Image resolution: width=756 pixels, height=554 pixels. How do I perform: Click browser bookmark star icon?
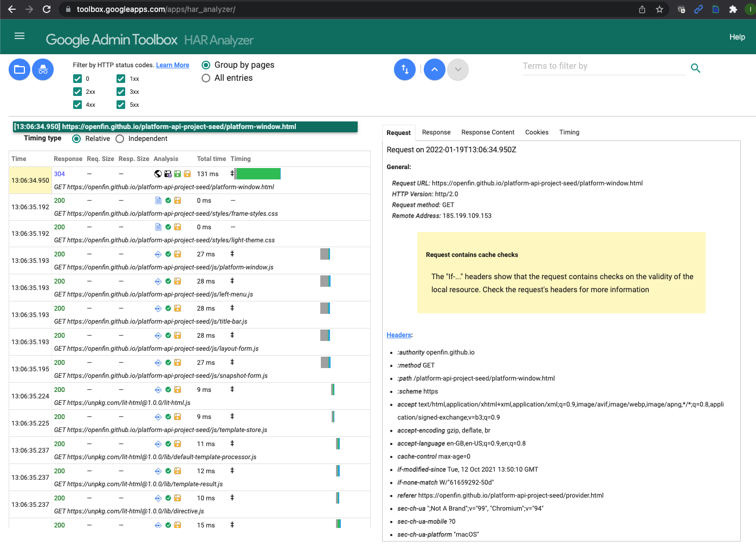pos(660,9)
